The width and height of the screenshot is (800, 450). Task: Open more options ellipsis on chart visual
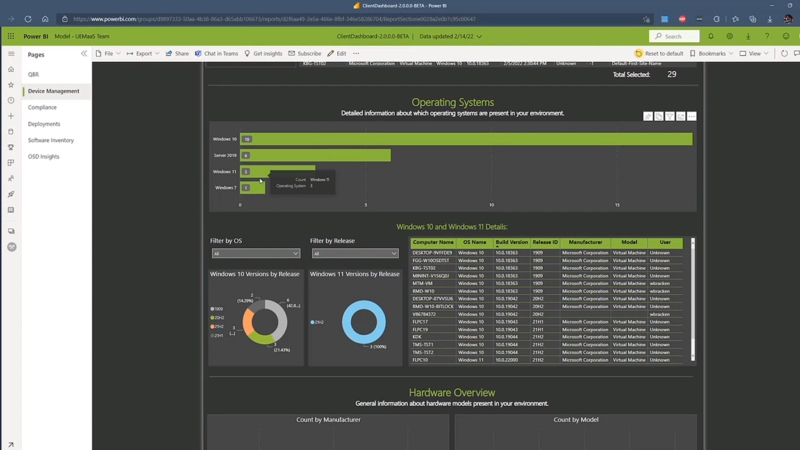click(691, 116)
